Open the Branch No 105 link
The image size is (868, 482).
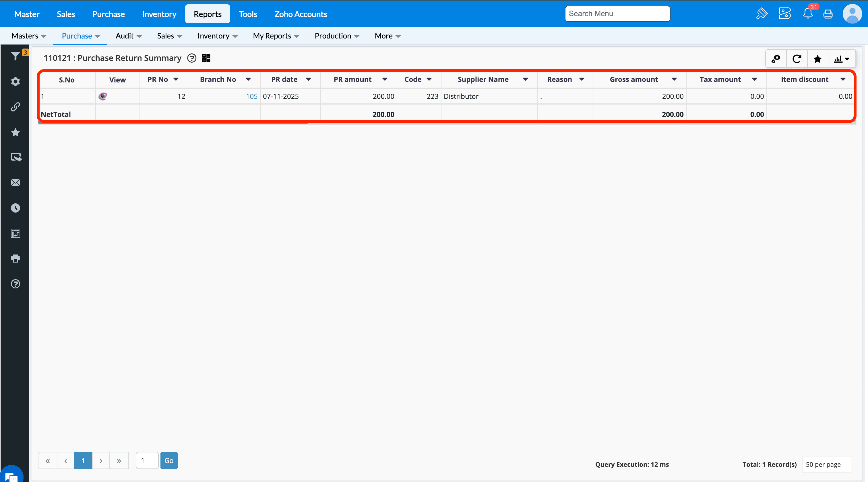point(251,97)
